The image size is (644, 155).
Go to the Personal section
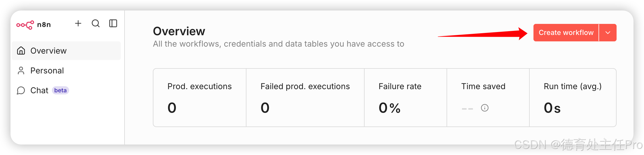(47, 71)
